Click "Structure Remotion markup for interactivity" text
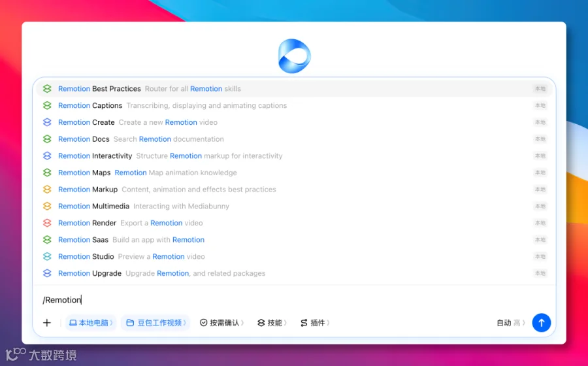This screenshot has width=588, height=366. coord(209,156)
